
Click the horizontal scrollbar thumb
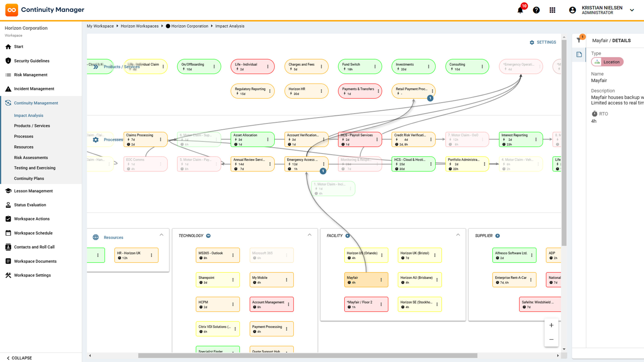coord(308,355)
